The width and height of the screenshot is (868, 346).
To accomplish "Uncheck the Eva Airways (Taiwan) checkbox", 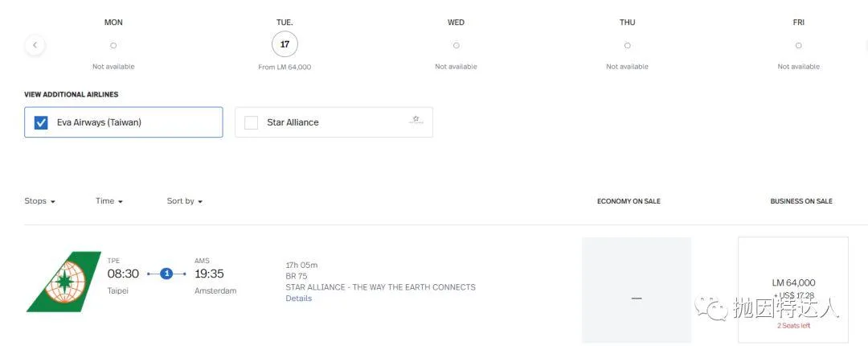I will coord(41,122).
